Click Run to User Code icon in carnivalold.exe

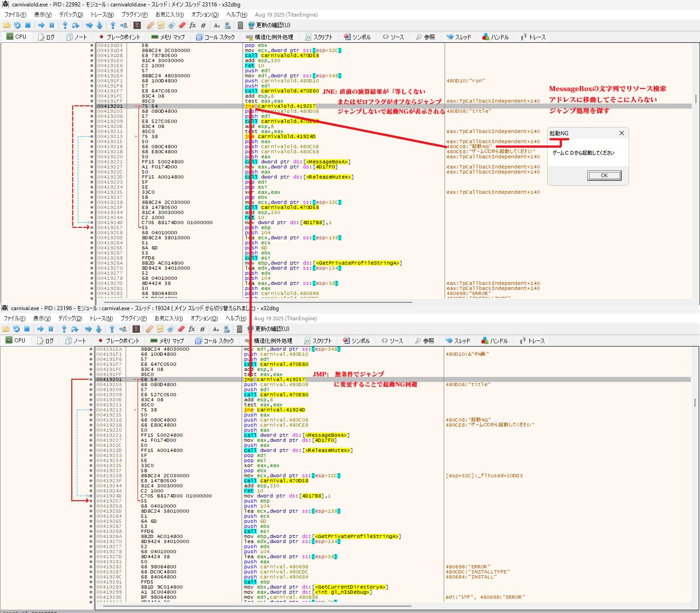124,25
